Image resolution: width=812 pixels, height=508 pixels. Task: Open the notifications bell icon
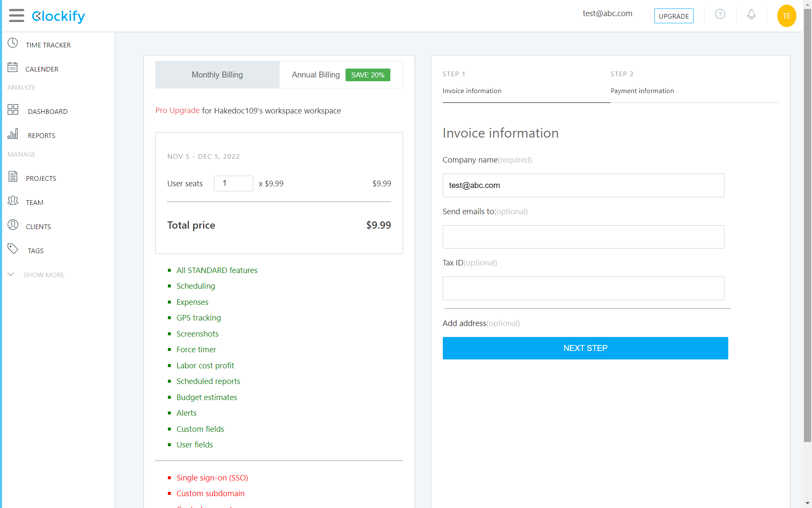click(x=751, y=15)
